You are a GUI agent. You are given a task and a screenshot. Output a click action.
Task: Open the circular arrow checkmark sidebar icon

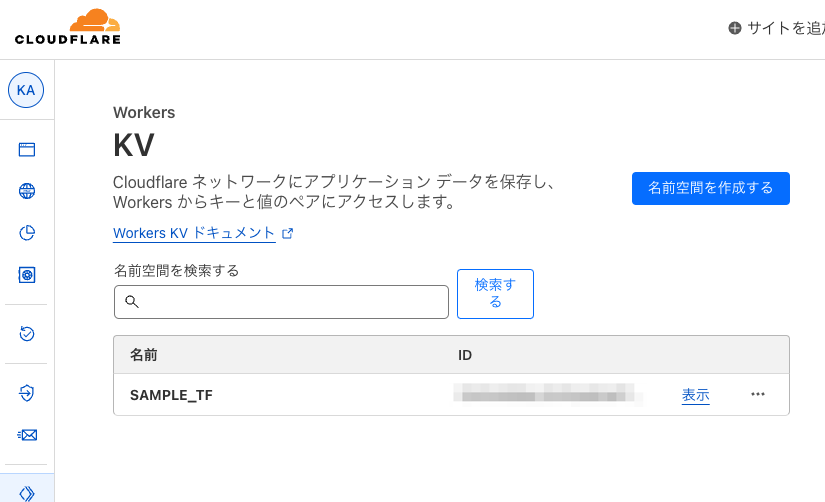[x=27, y=334]
